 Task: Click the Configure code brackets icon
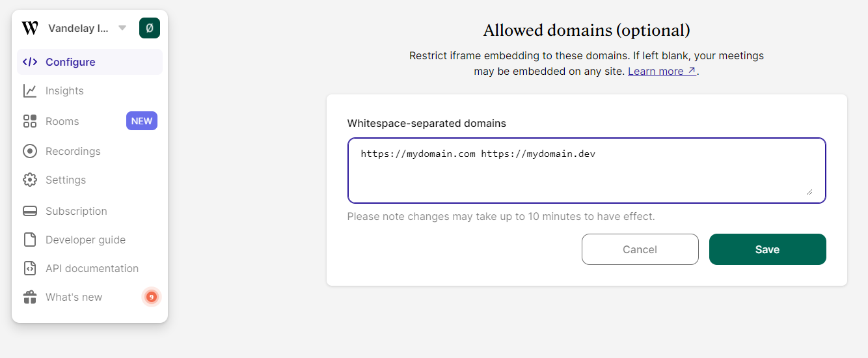(x=30, y=62)
